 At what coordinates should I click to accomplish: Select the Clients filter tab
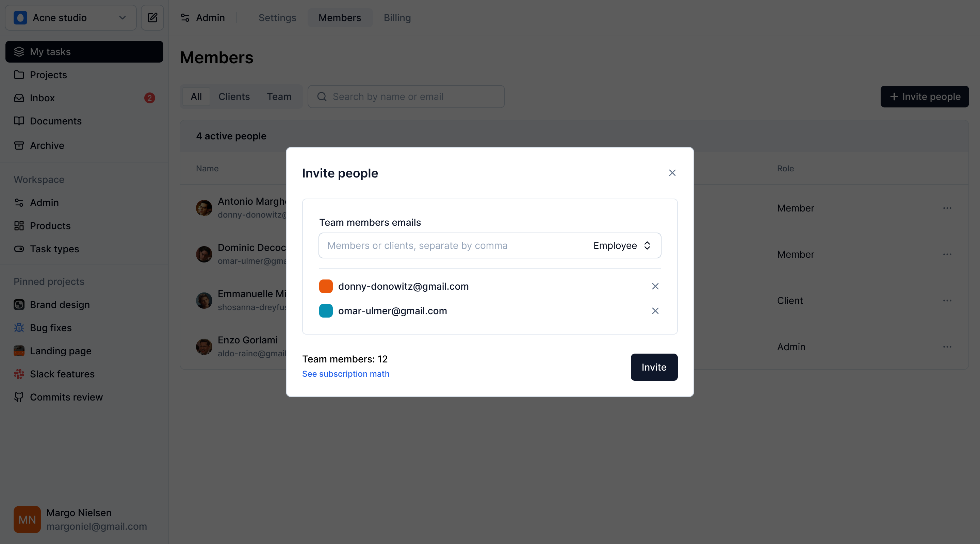[234, 97]
